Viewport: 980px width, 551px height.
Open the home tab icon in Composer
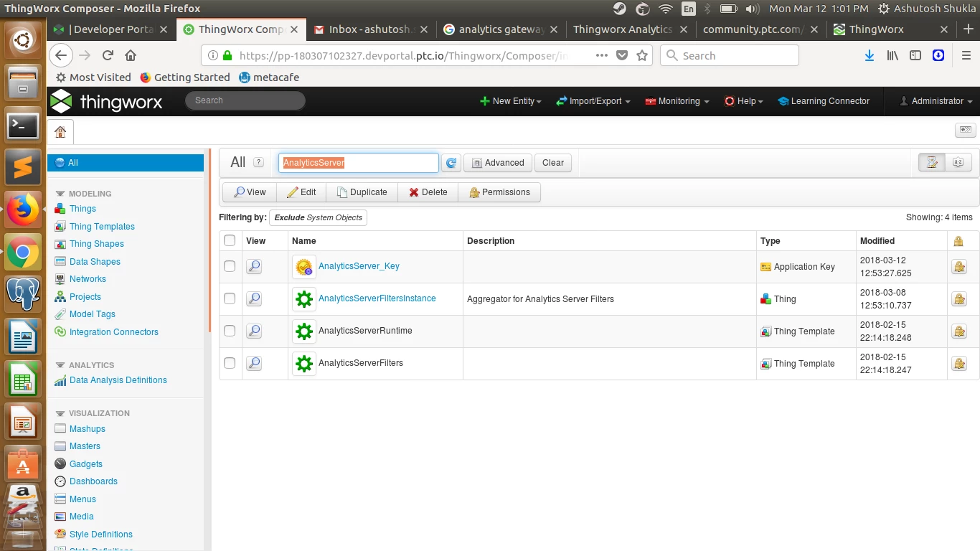pyautogui.click(x=60, y=132)
